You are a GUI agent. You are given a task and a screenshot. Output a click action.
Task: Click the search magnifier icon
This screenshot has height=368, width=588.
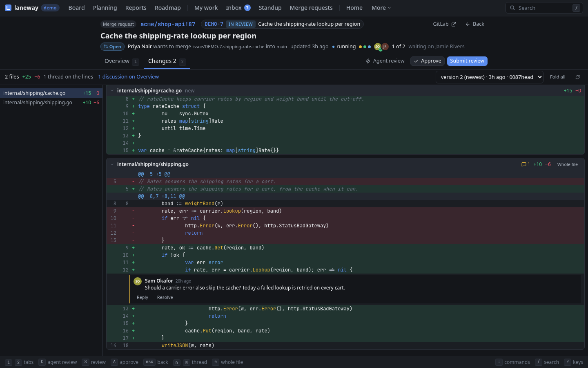click(x=512, y=8)
